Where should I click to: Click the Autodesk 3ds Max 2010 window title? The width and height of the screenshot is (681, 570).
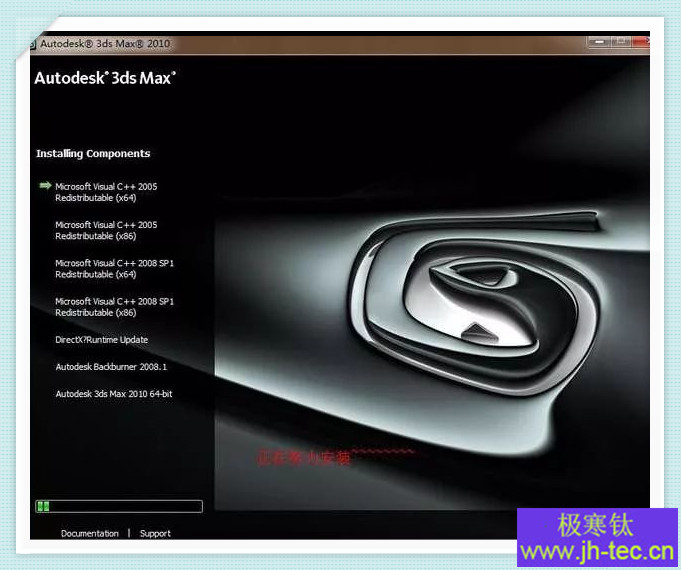tap(105, 43)
